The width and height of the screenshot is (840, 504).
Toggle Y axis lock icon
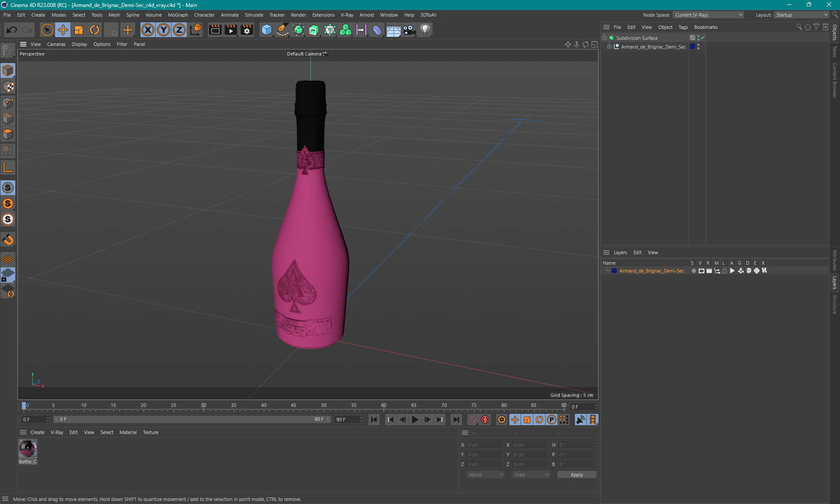click(164, 30)
